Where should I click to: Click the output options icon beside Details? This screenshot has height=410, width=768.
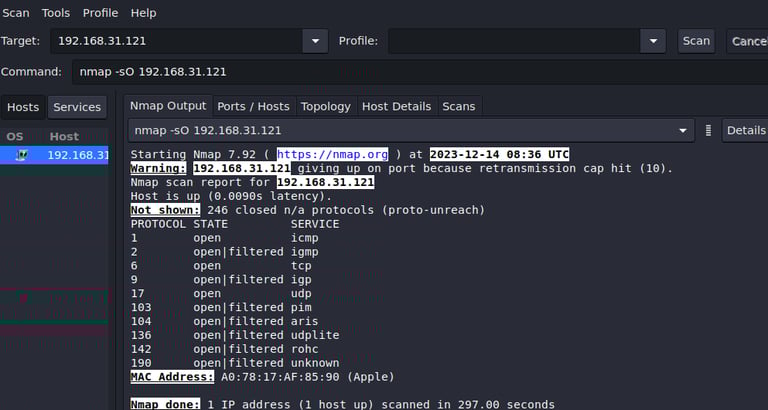(708, 131)
